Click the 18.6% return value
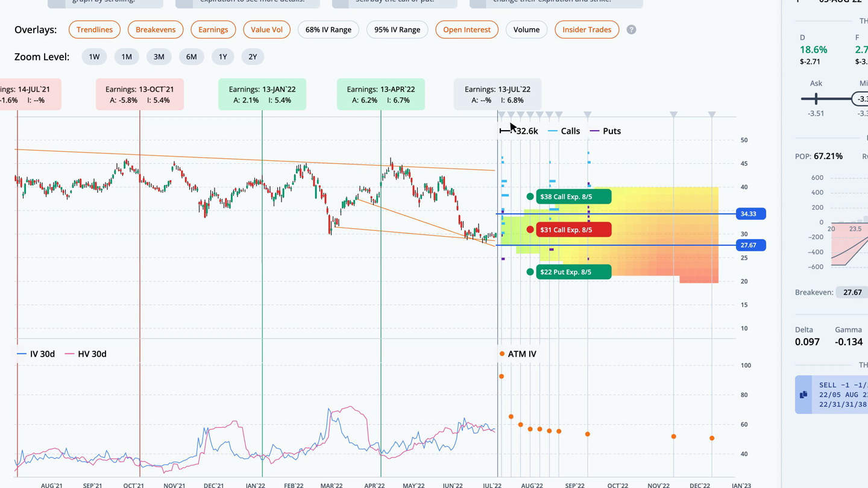 [x=813, y=49]
